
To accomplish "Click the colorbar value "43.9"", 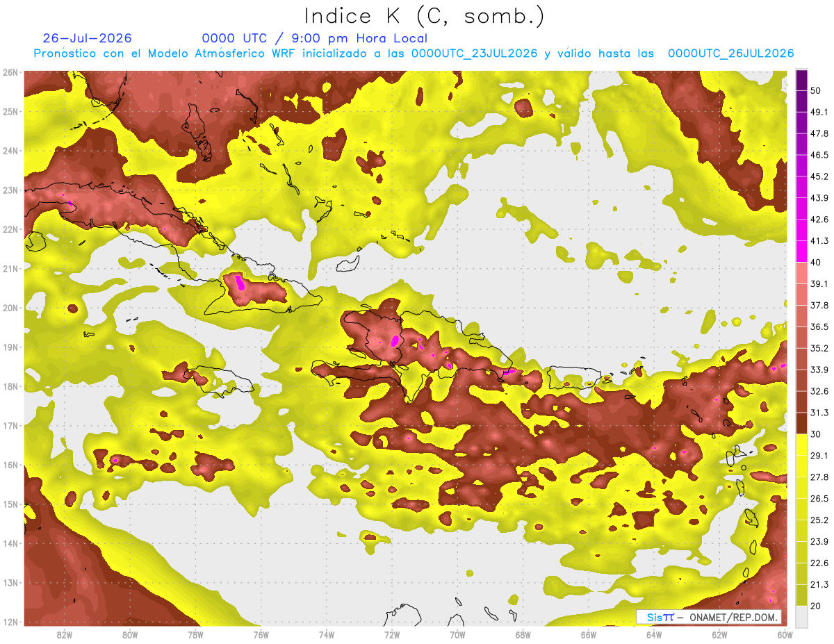I will [819, 198].
